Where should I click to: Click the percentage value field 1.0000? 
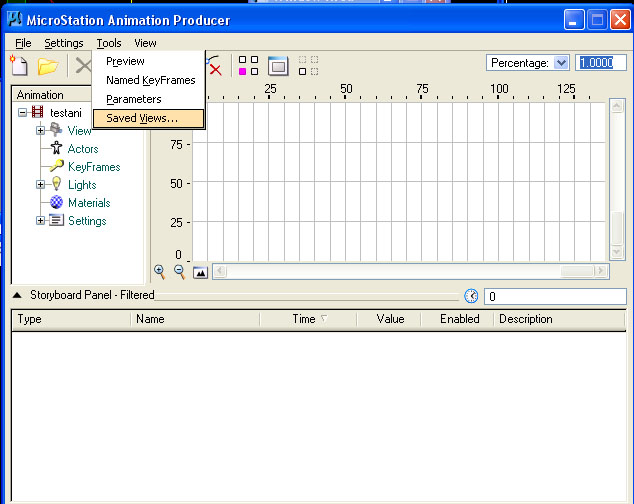601,63
